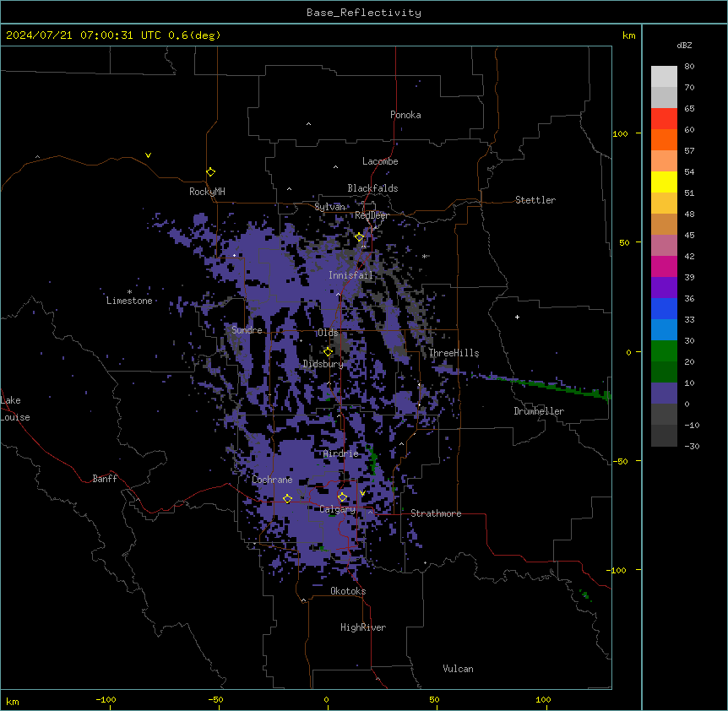728x711 pixels.
Task: Click the km unit label beside the timestamp
Action: (629, 35)
